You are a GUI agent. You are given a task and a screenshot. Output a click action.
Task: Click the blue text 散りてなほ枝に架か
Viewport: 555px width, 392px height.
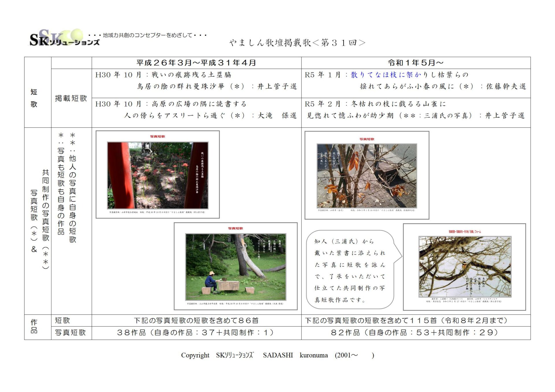coord(386,75)
